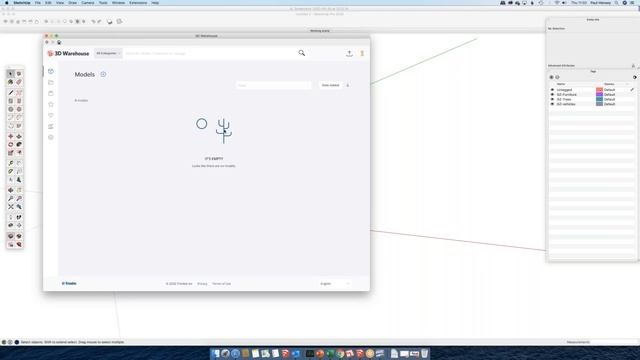This screenshot has width=640, height=360.
Task: Toggle sort direction arrow beside Date Added
Action: 348,85
